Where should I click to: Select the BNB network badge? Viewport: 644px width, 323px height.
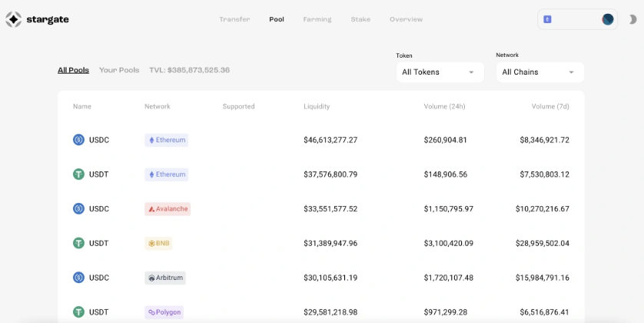click(158, 244)
